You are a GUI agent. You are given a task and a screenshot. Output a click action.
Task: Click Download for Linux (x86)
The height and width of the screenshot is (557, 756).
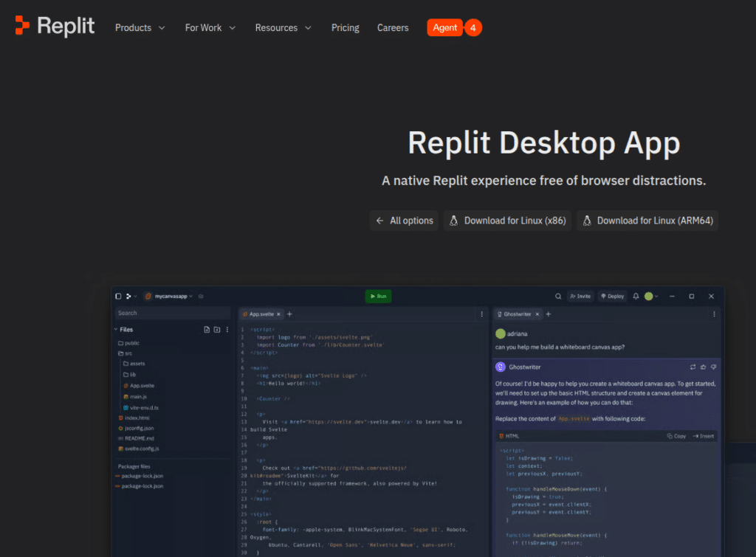click(507, 220)
